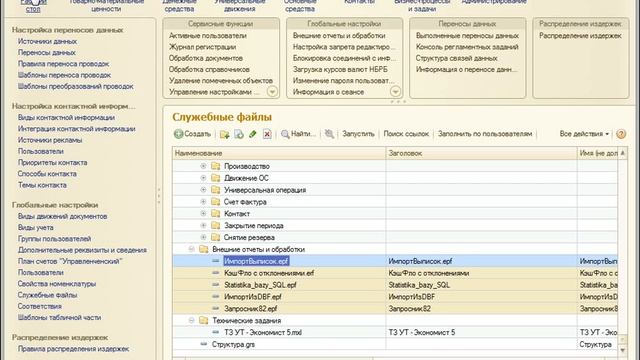640x360 pixels.
Task: Expand the Счет фактура folder
Action: 203,202
